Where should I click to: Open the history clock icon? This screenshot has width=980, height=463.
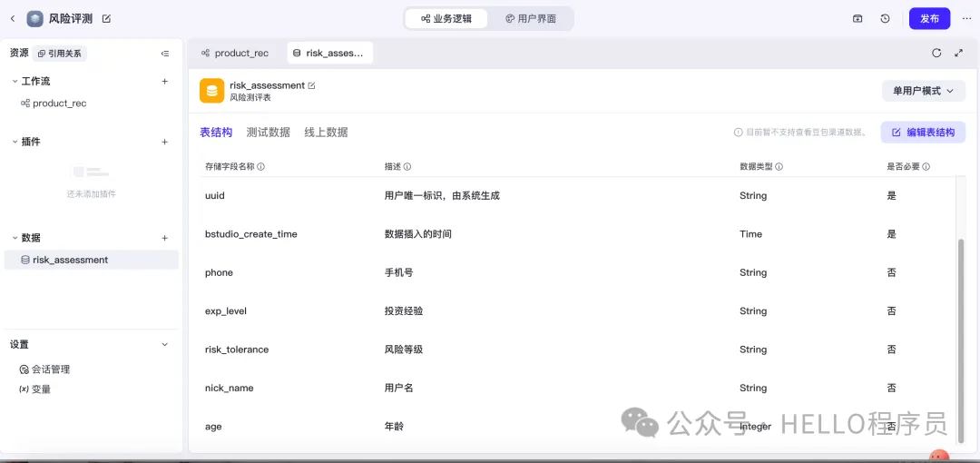pyautogui.click(x=885, y=19)
